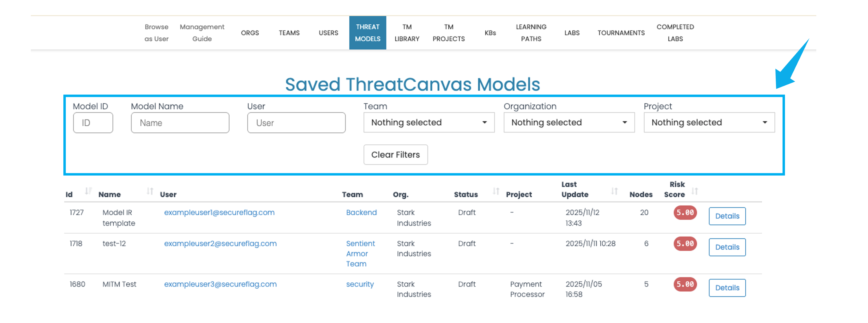The image size is (868, 323).
Task: Click the Status column sort arrows
Action: 496,191
